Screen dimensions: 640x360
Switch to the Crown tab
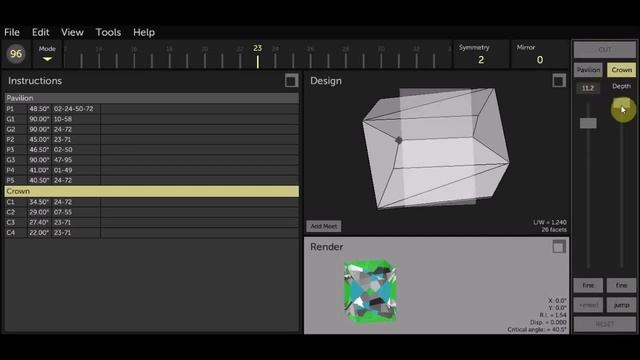pos(622,70)
